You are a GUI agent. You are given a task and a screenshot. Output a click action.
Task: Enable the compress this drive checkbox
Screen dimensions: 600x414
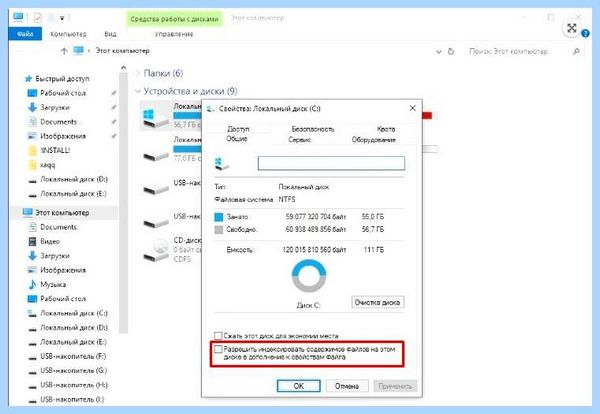click(218, 336)
